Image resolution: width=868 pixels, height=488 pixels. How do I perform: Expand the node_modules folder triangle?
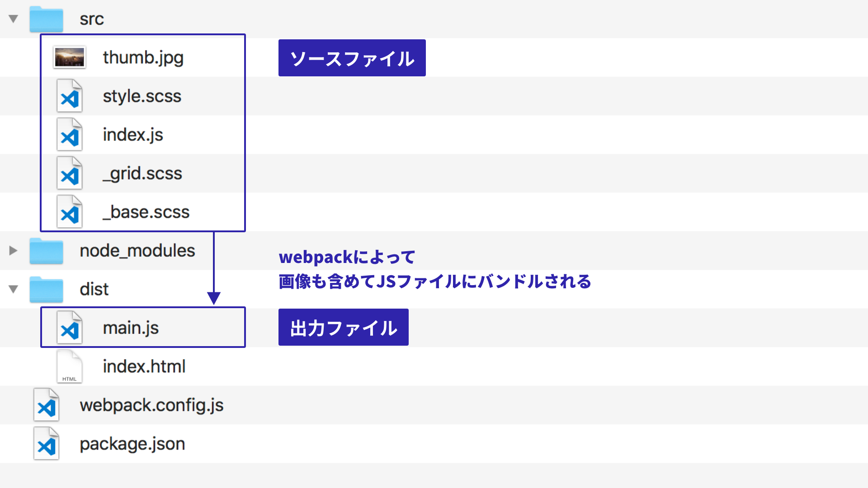click(x=13, y=250)
